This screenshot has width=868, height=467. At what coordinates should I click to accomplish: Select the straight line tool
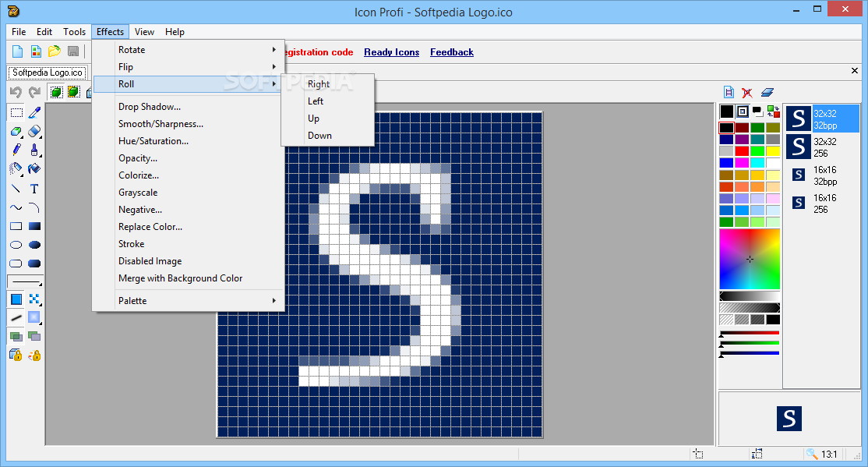[16, 189]
